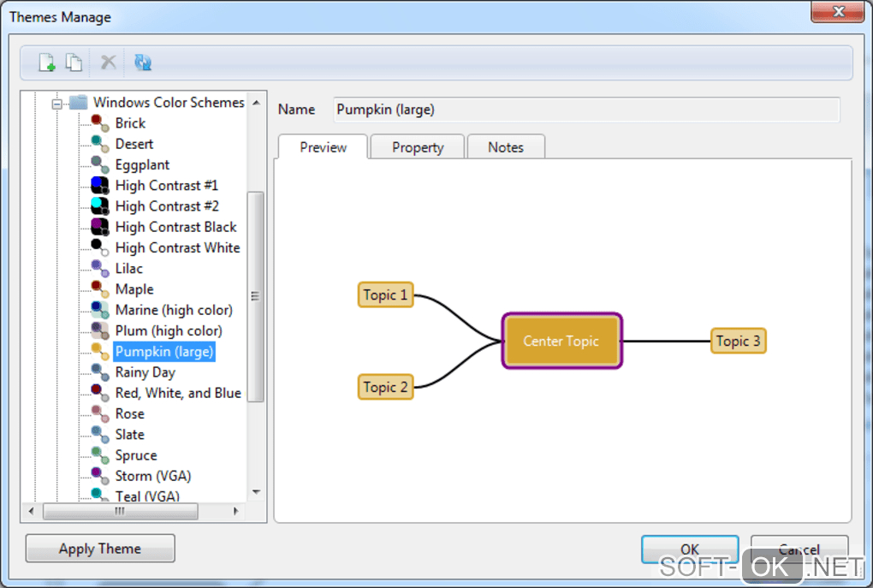Pick the High Contrast Black theme
The width and height of the screenshot is (873, 588).
pyautogui.click(x=176, y=227)
